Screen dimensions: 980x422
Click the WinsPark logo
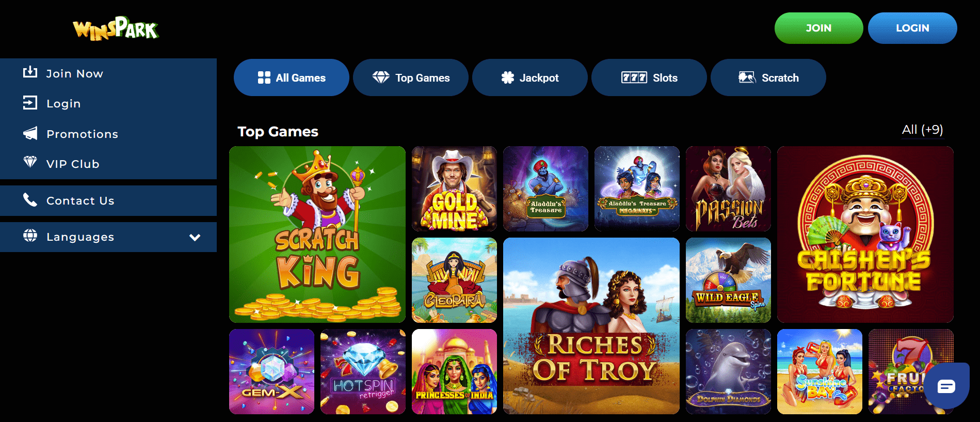tap(116, 28)
